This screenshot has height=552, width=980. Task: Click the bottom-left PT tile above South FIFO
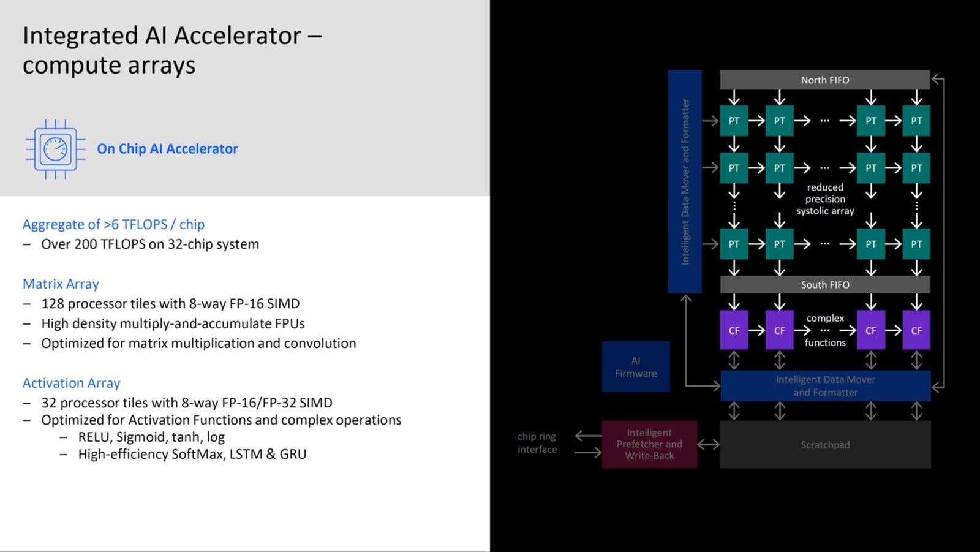point(734,244)
